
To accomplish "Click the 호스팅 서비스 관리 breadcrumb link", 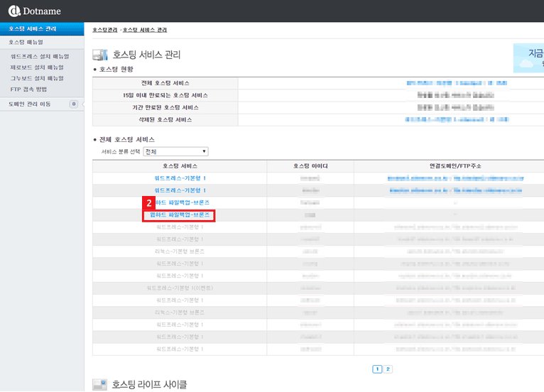I will tap(145, 30).
